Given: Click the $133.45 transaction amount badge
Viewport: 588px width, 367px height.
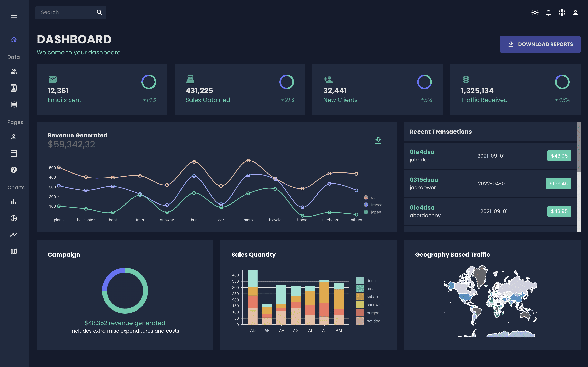Looking at the screenshot, I should (x=558, y=183).
